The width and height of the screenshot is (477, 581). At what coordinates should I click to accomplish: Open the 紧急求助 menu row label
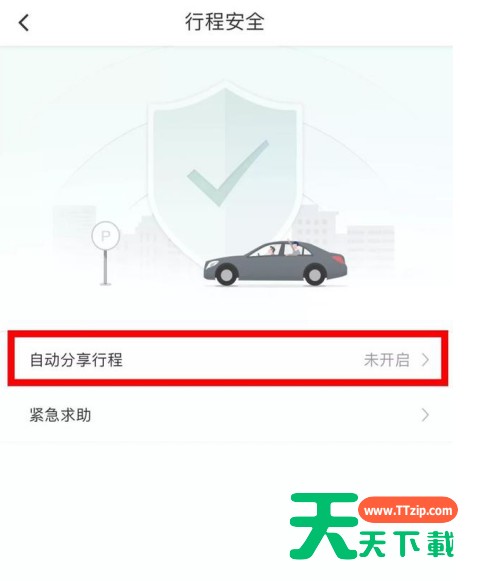pos(60,415)
